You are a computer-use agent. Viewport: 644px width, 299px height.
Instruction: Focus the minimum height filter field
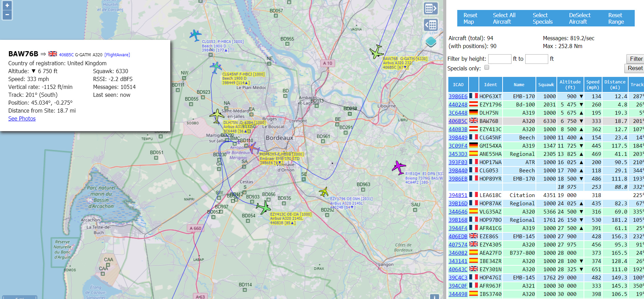tap(500, 59)
